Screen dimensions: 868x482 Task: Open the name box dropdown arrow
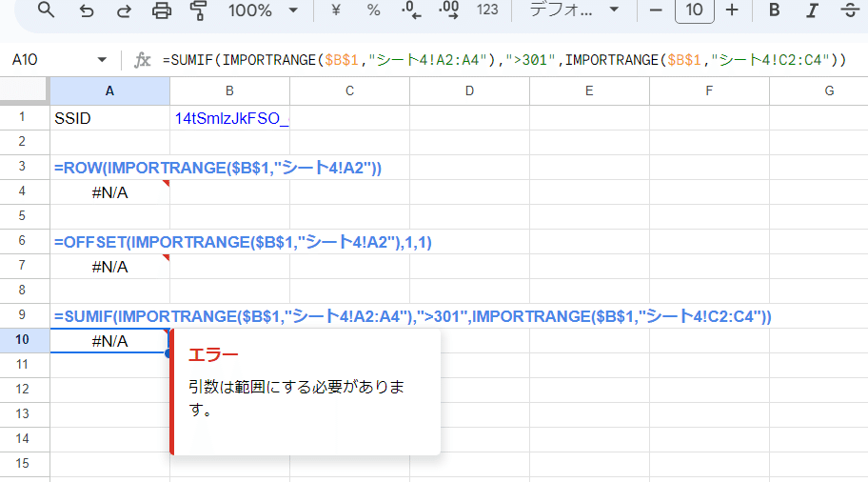tap(102, 60)
